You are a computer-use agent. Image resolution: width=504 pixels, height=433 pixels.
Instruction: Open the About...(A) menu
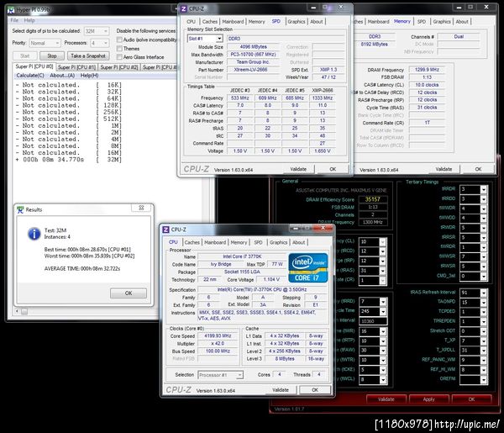coord(62,76)
